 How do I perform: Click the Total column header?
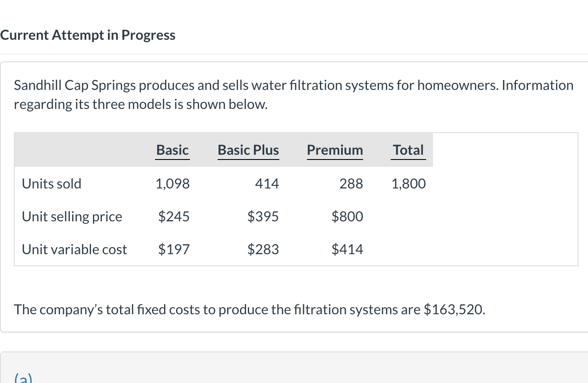pyautogui.click(x=408, y=150)
